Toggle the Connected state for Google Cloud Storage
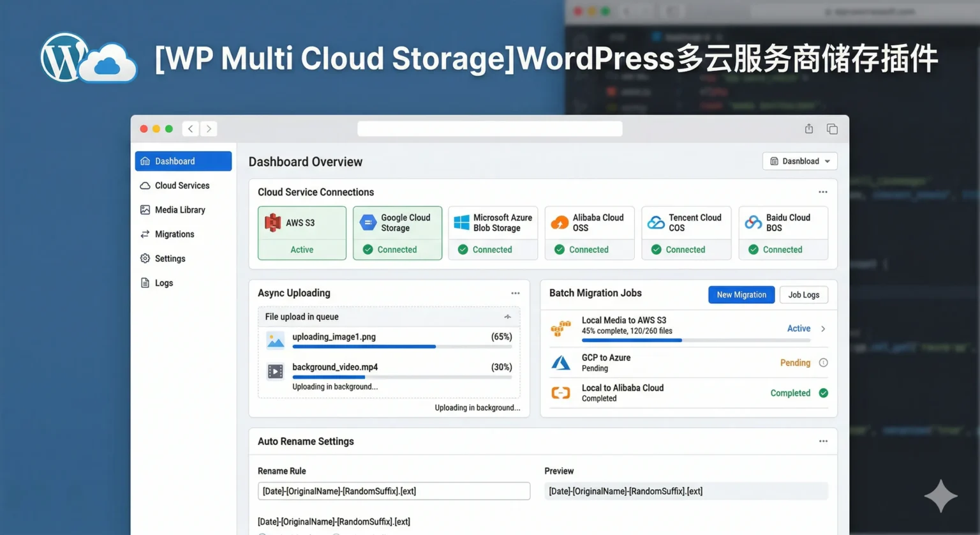 click(x=390, y=249)
